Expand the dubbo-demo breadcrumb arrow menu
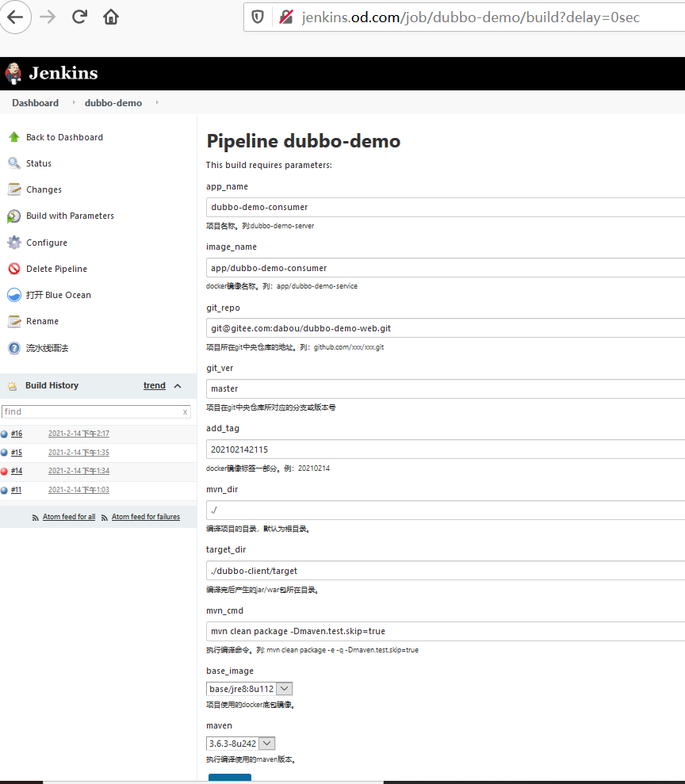The image size is (685, 784). click(157, 102)
